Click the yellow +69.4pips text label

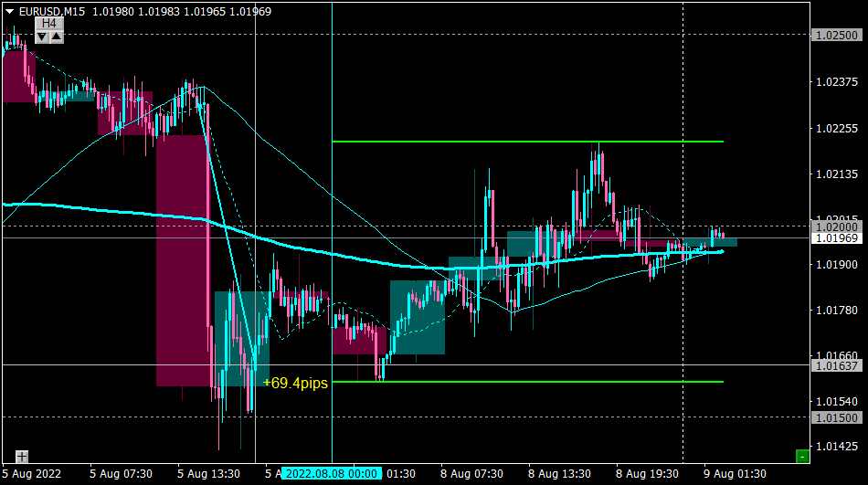click(x=295, y=383)
